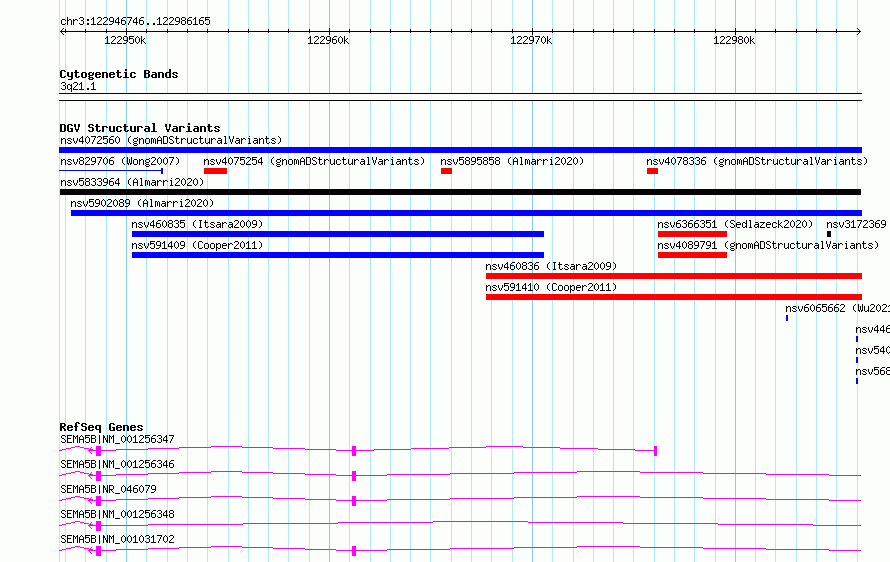Viewport: 890px width, 562px height.
Task: Click the nsv4072560 (gnomADStructuralVariants) label
Action: pyautogui.click(x=171, y=140)
